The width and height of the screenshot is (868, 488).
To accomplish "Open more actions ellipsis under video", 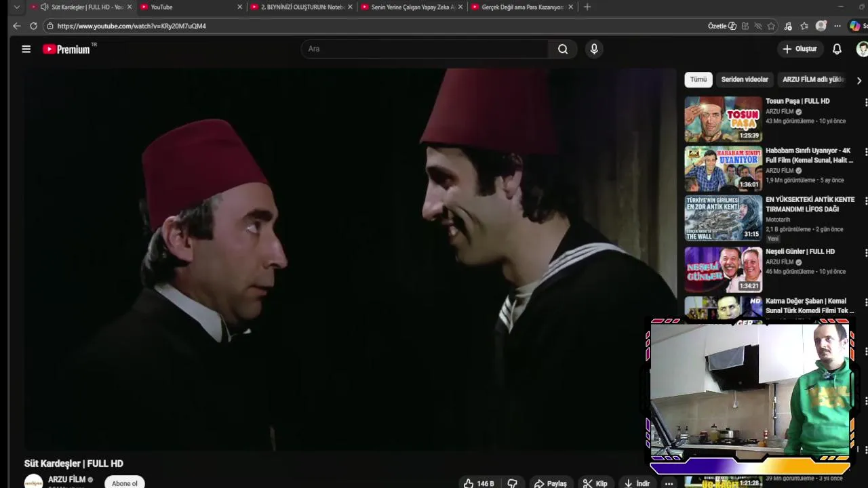I will pyautogui.click(x=669, y=483).
